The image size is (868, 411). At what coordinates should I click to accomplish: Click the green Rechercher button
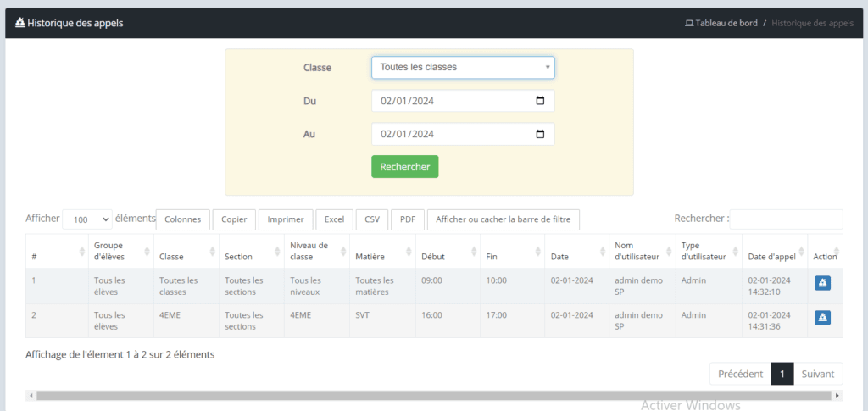click(x=404, y=167)
